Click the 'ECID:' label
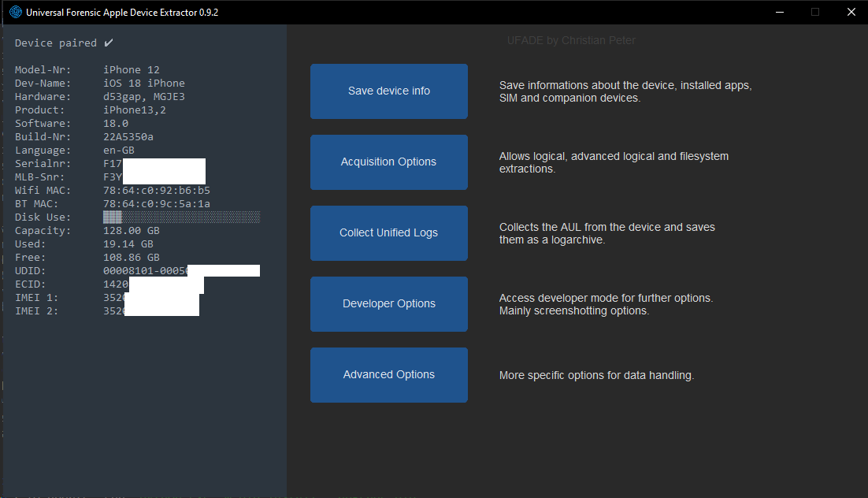The width and height of the screenshot is (868, 498). [31, 284]
